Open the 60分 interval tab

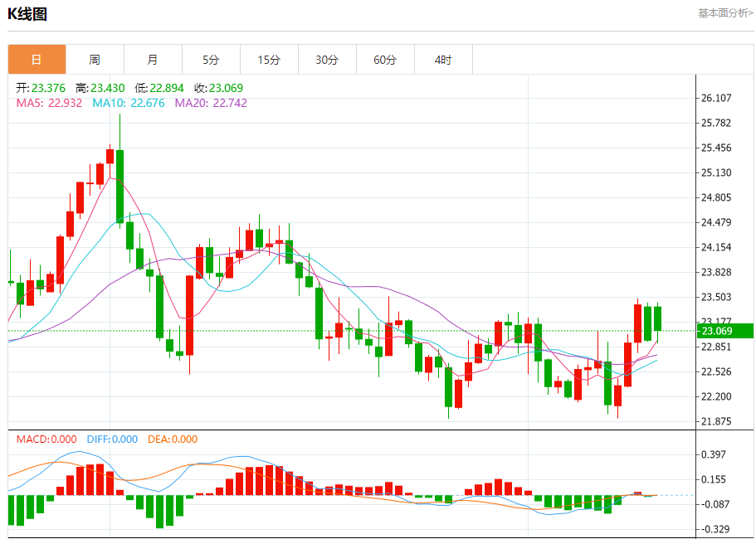(385, 60)
